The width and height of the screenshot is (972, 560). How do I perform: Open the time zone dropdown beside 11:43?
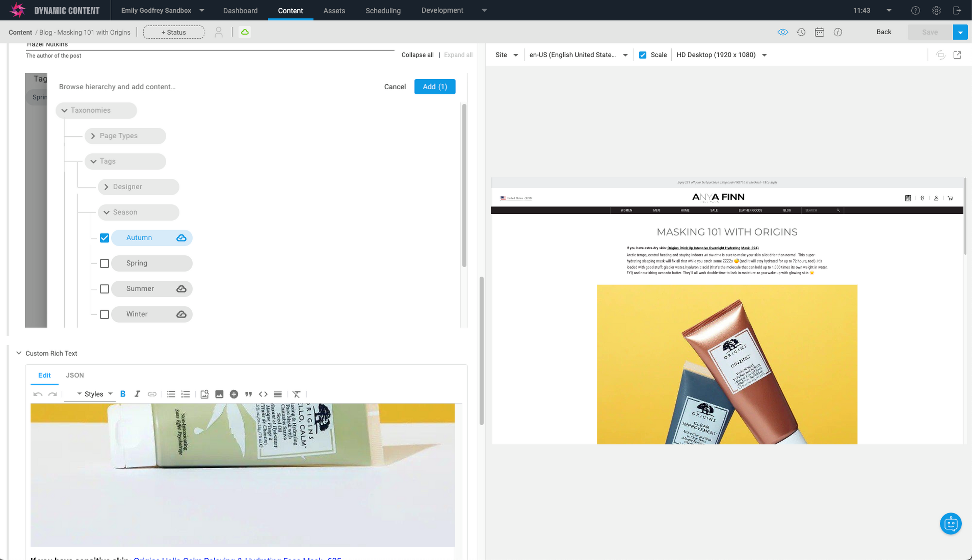pyautogui.click(x=888, y=10)
